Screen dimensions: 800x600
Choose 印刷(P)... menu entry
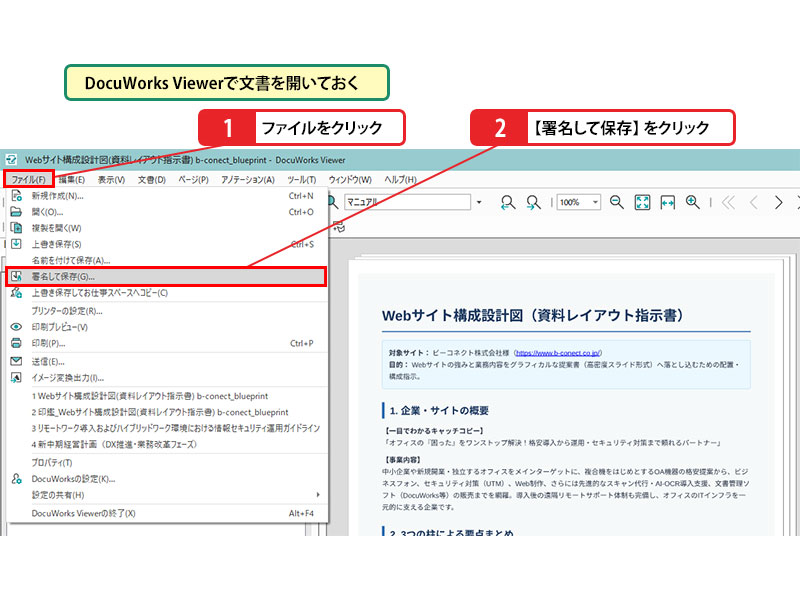(x=166, y=343)
